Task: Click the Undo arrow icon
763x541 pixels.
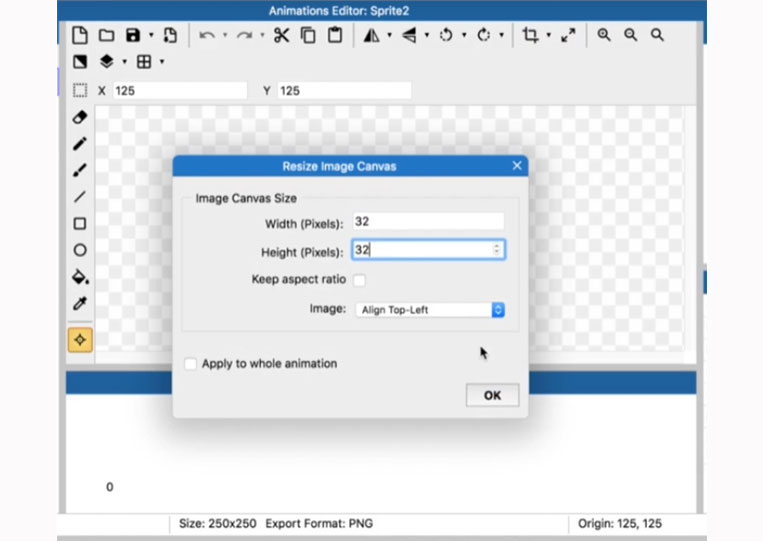Action: coord(207,35)
